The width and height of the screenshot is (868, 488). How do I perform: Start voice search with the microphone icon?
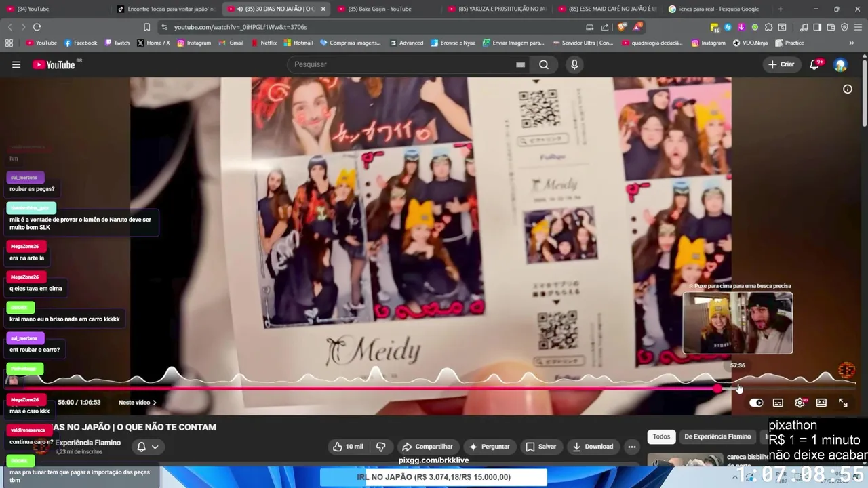pyautogui.click(x=574, y=64)
